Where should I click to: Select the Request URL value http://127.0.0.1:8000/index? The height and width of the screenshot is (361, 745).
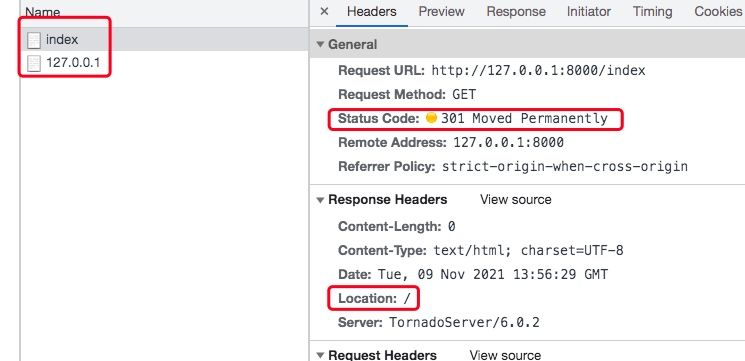(x=538, y=71)
